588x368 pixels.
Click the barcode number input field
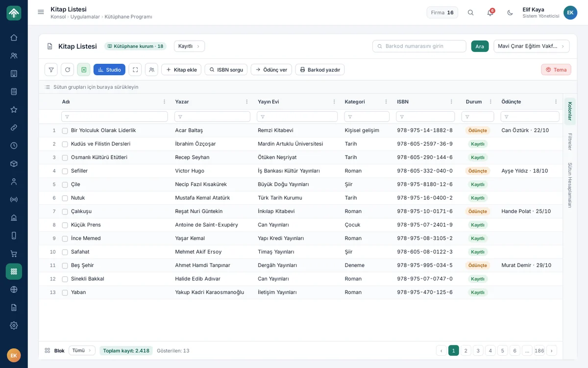[x=419, y=46]
